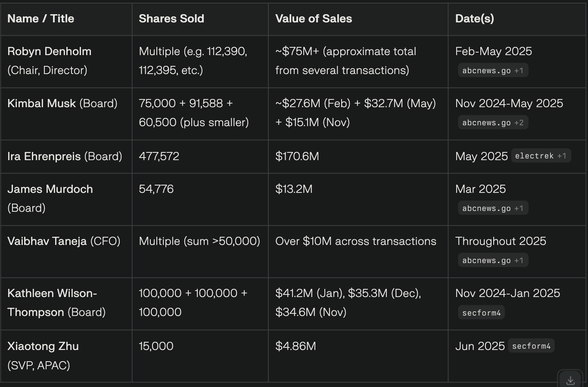Open abcnews.go source in Robyn Denholm row
The height and width of the screenshot is (387, 588).
pyautogui.click(x=493, y=71)
